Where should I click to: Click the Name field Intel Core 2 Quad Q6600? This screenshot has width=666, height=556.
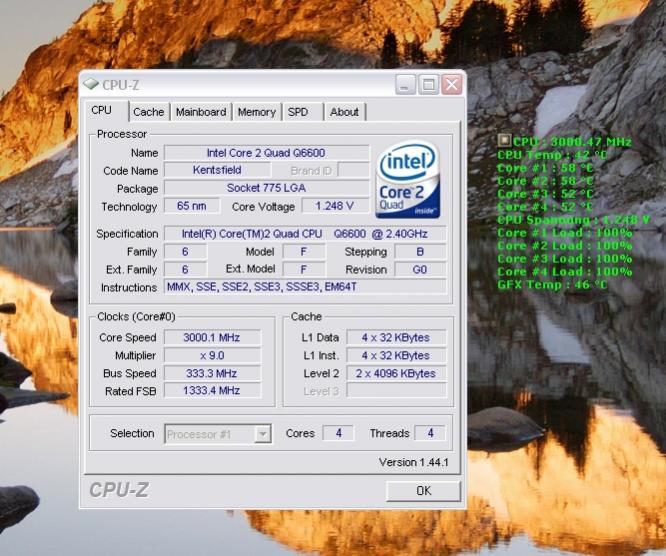[267, 153]
